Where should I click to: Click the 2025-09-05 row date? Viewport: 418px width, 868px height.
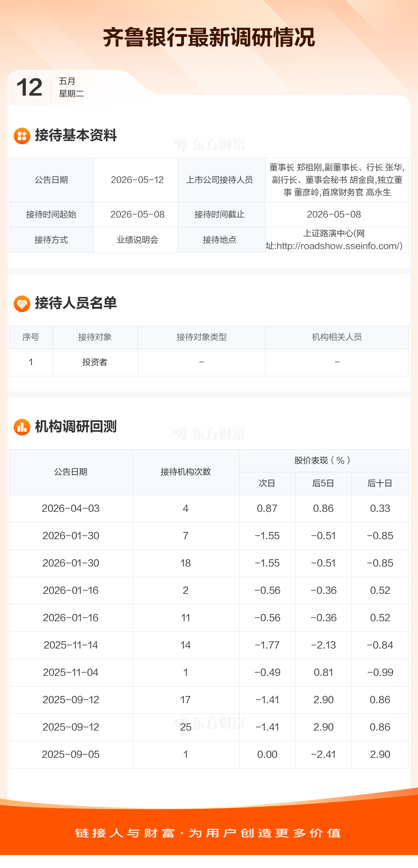[71, 754]
